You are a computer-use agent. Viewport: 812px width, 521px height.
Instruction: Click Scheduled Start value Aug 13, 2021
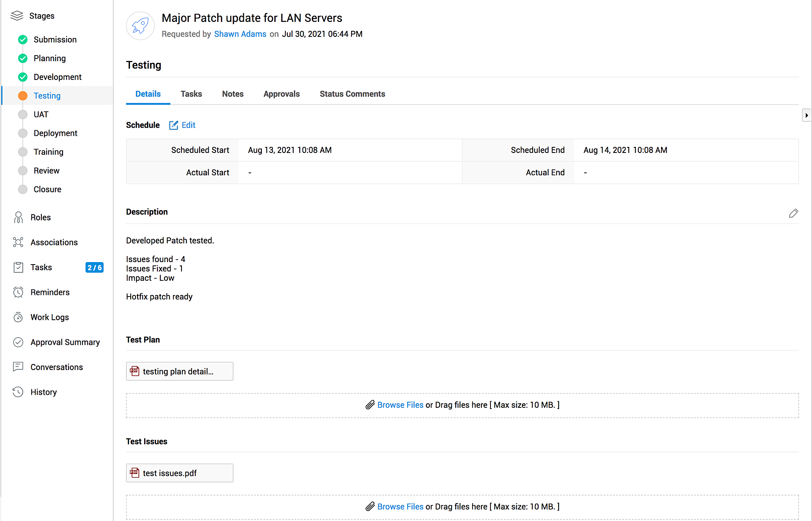290,150
